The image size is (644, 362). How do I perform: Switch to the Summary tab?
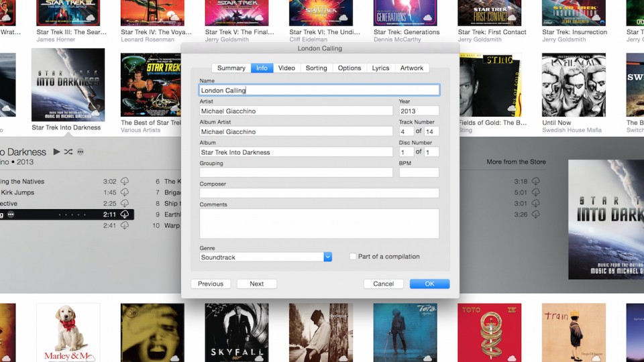[231, 68]
